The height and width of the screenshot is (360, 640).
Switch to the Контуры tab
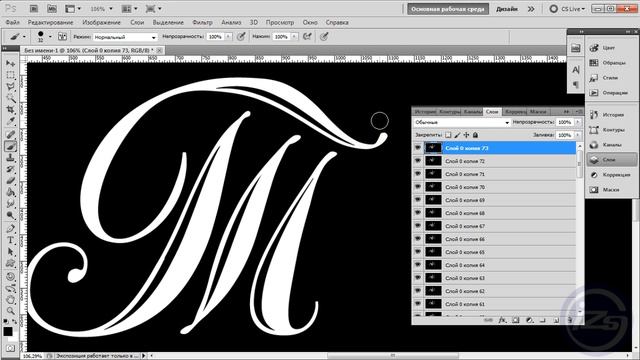point(449,111)
